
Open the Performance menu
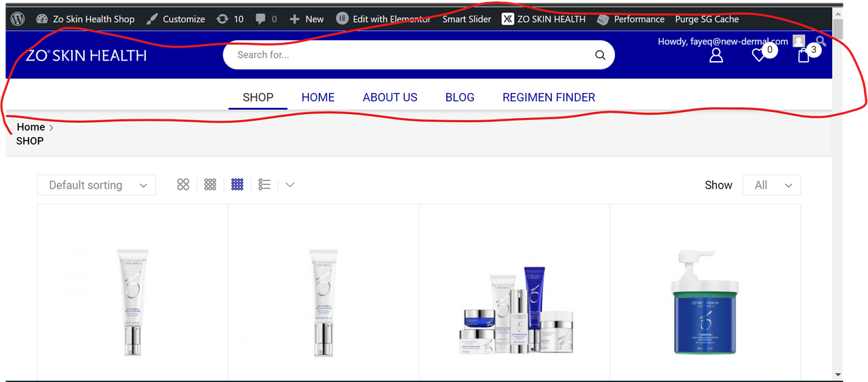click(x=631, y=19)
